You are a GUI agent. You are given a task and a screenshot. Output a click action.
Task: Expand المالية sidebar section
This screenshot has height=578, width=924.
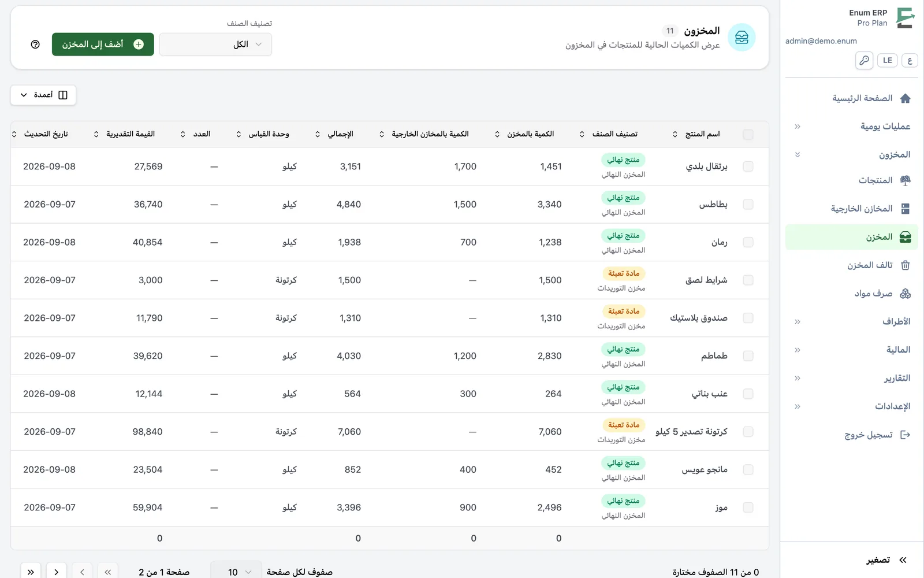pos(852,350)
